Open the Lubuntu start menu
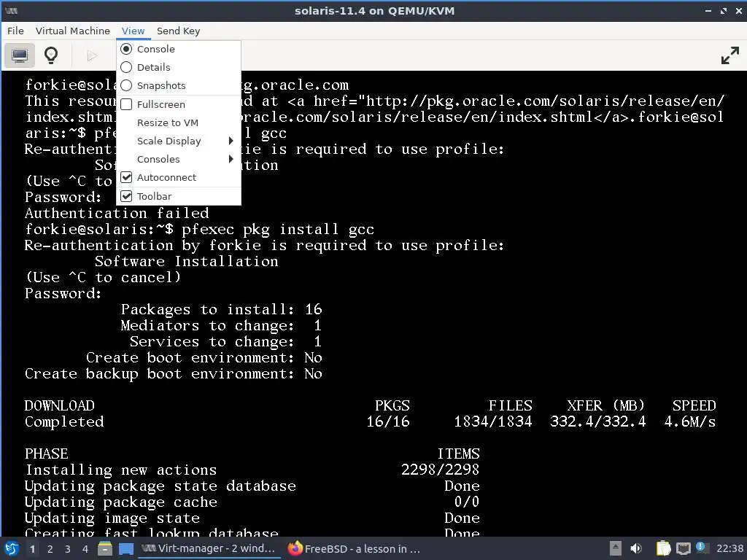Screen dimensions: 747x560 [x=12, y=548]
